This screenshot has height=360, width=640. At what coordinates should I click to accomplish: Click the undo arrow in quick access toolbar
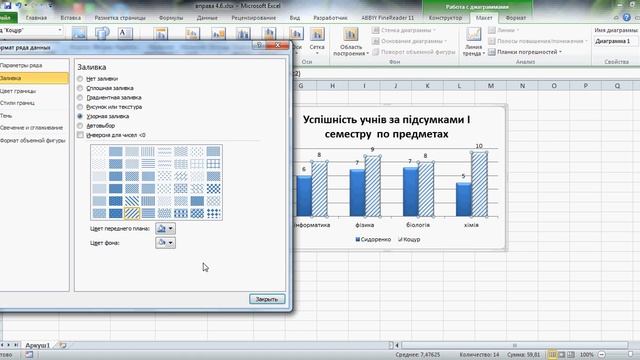point(18,5)
